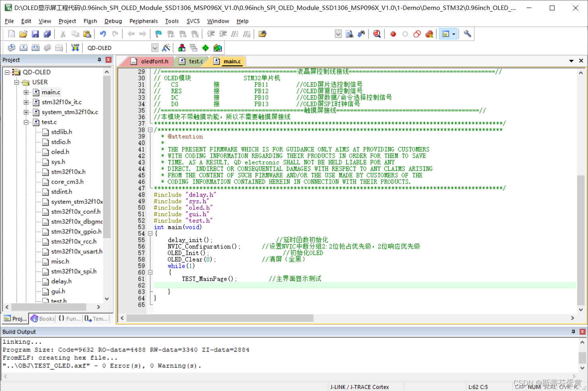Open the Debug menu
Image resolution: width=588 pixels, height=391 pixels.
113,21
